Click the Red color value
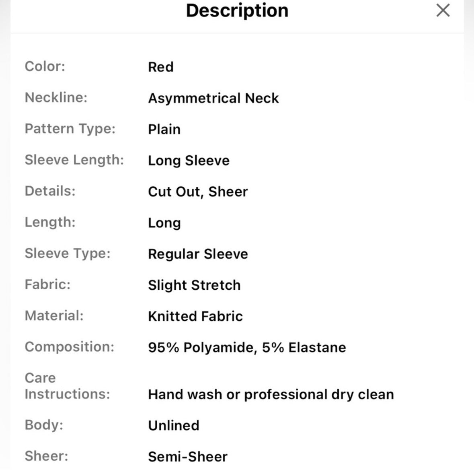This screenshot has width=474, height=476. click(x=161, y=67)
